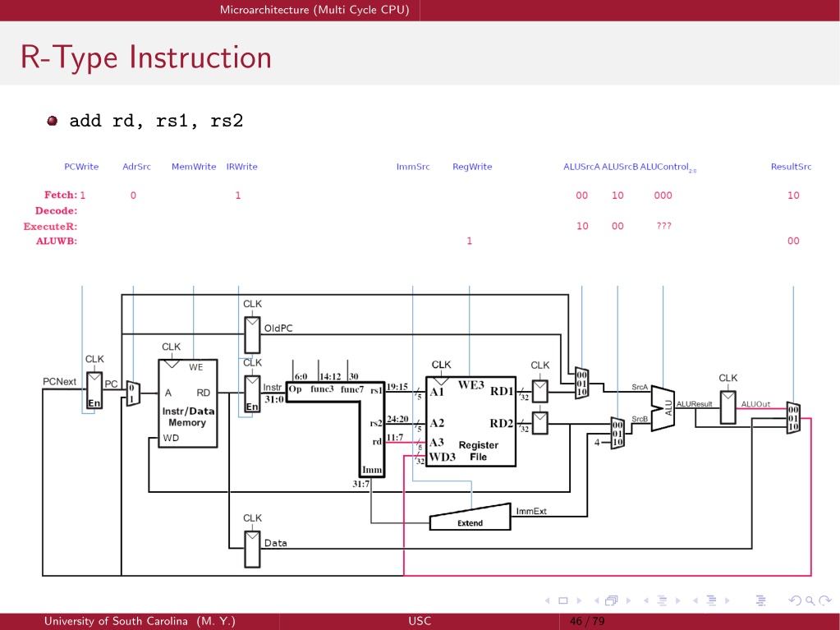
Task: Click the ImmSrc control signal label
Action: [413, 167]
